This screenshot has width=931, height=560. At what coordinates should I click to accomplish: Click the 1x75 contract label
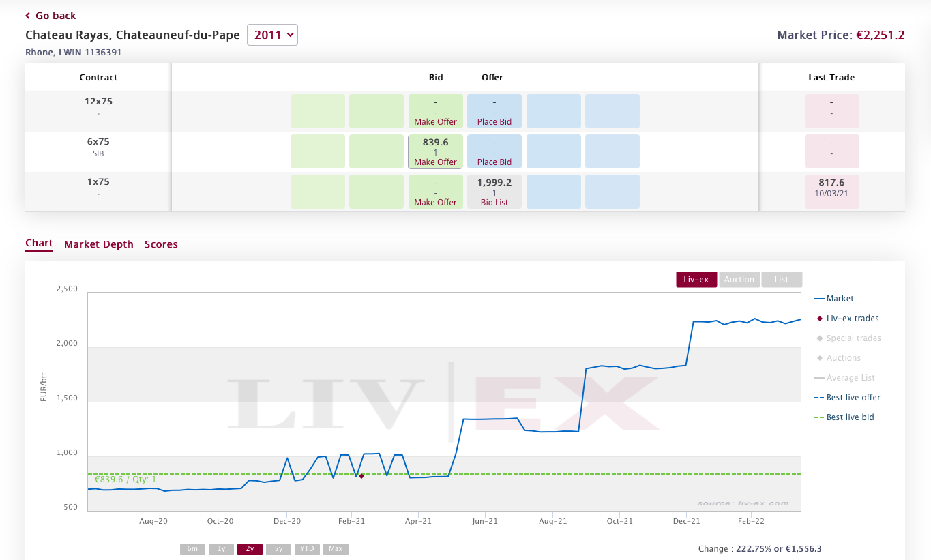[x=98, y=182]
